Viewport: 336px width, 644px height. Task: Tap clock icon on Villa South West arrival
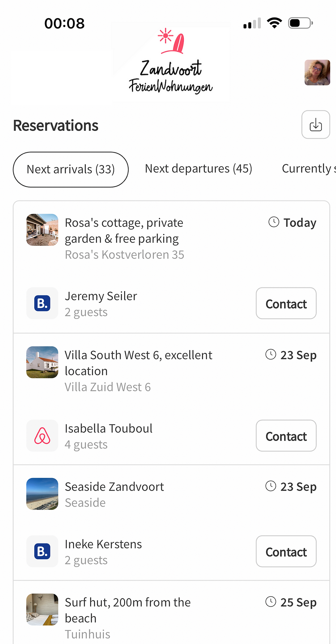[271, 355]
